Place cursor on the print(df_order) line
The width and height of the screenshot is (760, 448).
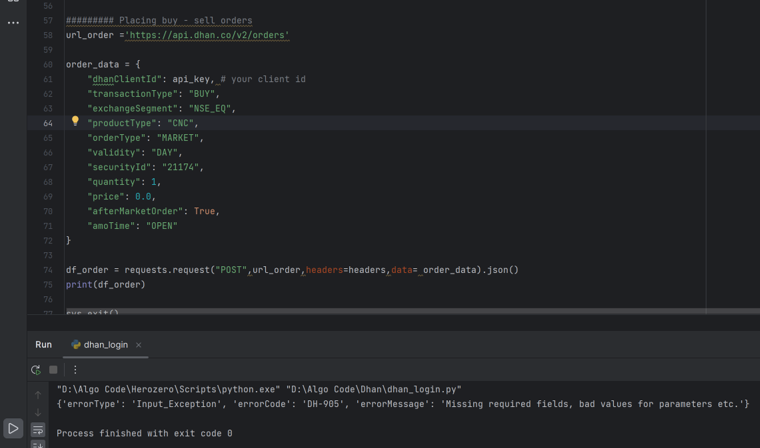tap(105, 285)
